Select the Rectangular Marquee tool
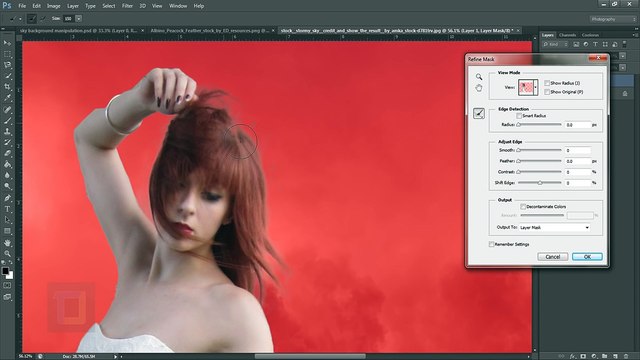Screen dimensions: 640x360 click(x=7, y=54)
